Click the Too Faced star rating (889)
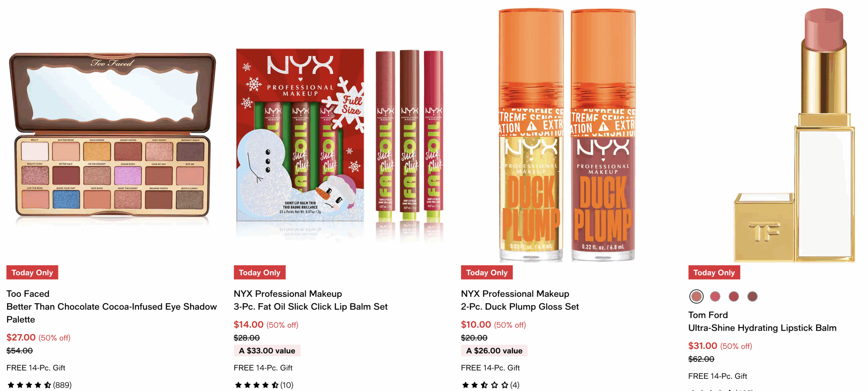This screenshot has height=391, width=868. click(39, 385)
